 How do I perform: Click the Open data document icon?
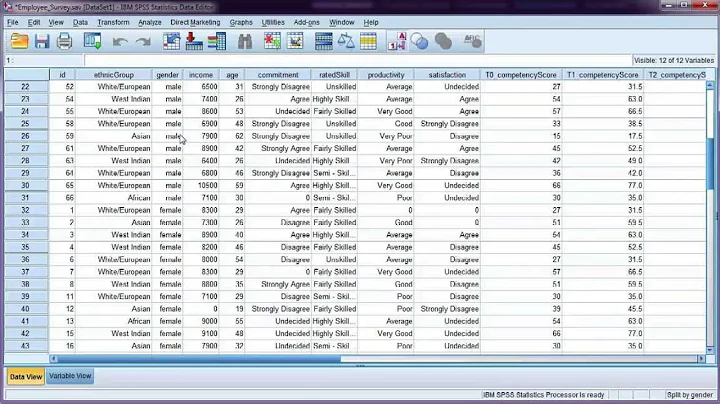[x=19, y=41]
